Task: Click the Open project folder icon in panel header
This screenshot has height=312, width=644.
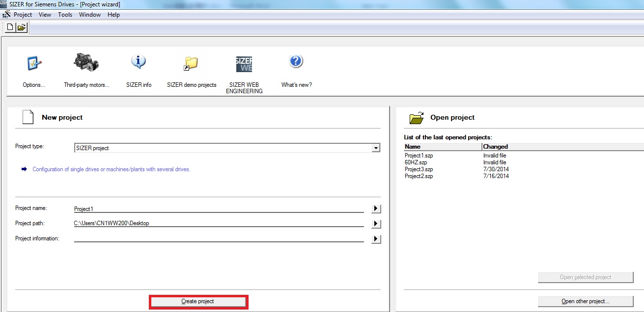Action: click(x=417, y=118)
